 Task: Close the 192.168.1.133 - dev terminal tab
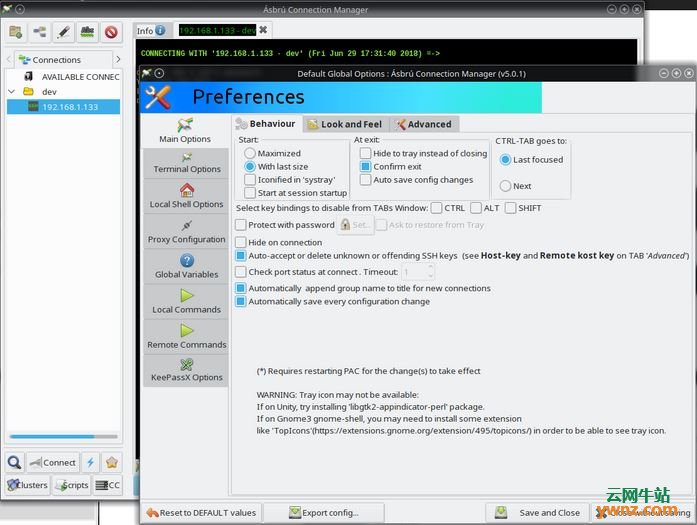263,30
